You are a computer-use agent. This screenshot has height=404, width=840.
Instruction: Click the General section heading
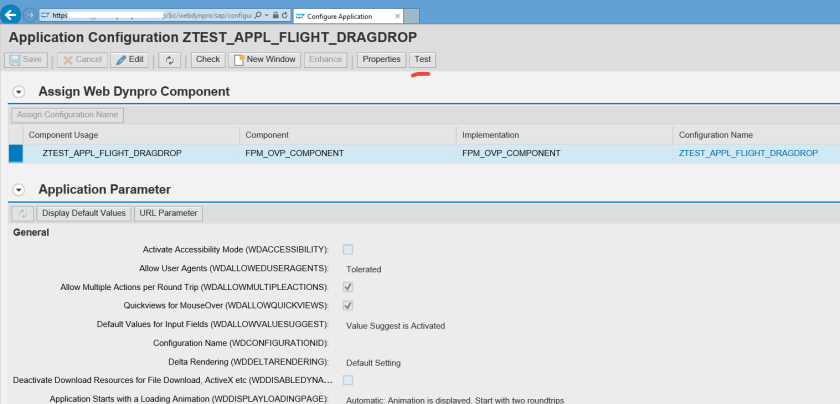(31, 233)
